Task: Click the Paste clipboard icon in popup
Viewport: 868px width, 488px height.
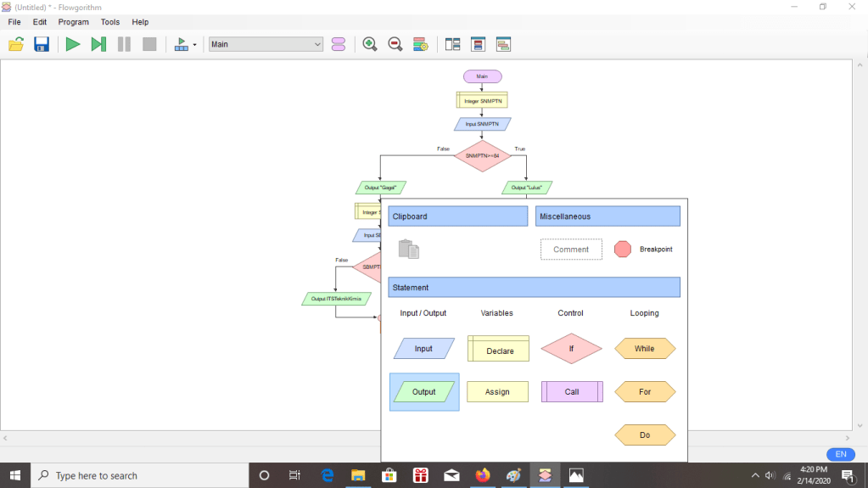Action: [x=409, y=249]
